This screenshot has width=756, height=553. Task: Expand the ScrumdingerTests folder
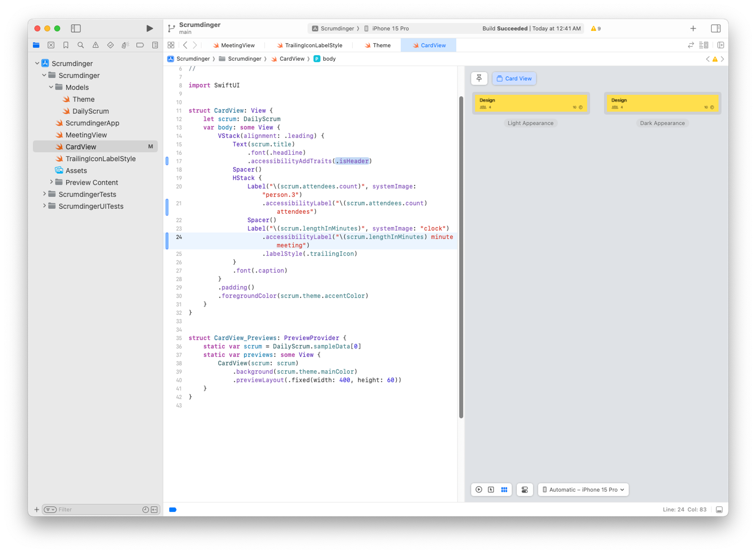click(44, 194)
